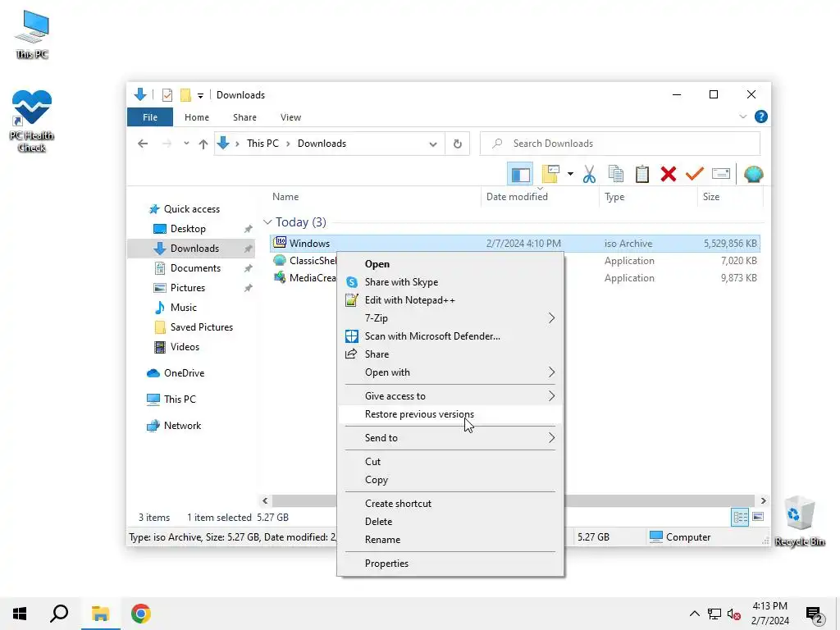This screenshot has height=630, width=840.
Task: Choose Edit with Notepad++ menu entry
Action: (450, 300)
